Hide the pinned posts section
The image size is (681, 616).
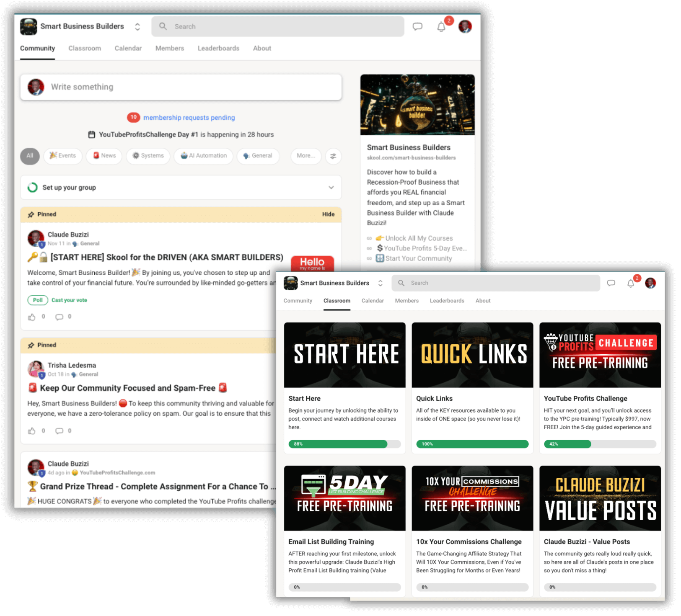[328, 214]
